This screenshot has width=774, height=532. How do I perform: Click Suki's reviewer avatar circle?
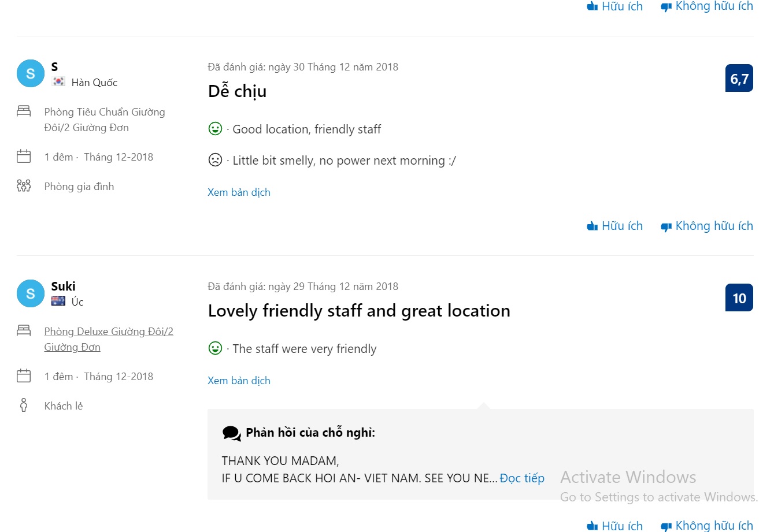31,293
